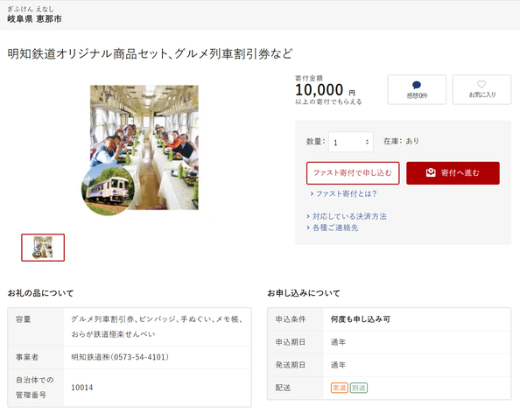Screen dimensions: 520x420
Task: Click the heart favorite icon
Action: click(481, 84)
